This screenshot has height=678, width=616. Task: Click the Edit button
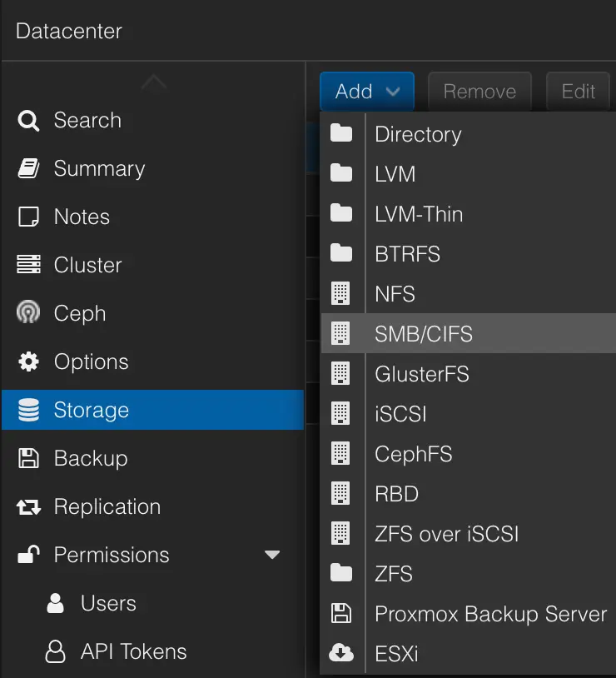coord(578,92)
